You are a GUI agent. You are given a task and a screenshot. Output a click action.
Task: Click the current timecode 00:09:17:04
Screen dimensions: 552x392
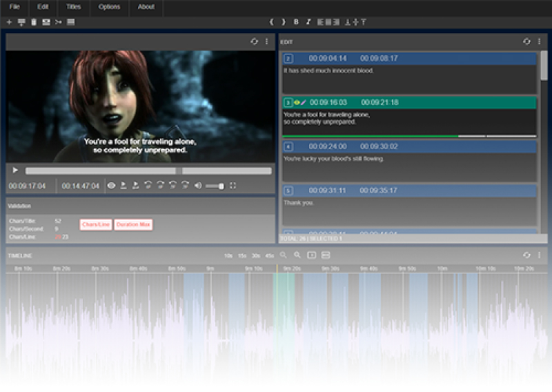click(x=27, y=186)
